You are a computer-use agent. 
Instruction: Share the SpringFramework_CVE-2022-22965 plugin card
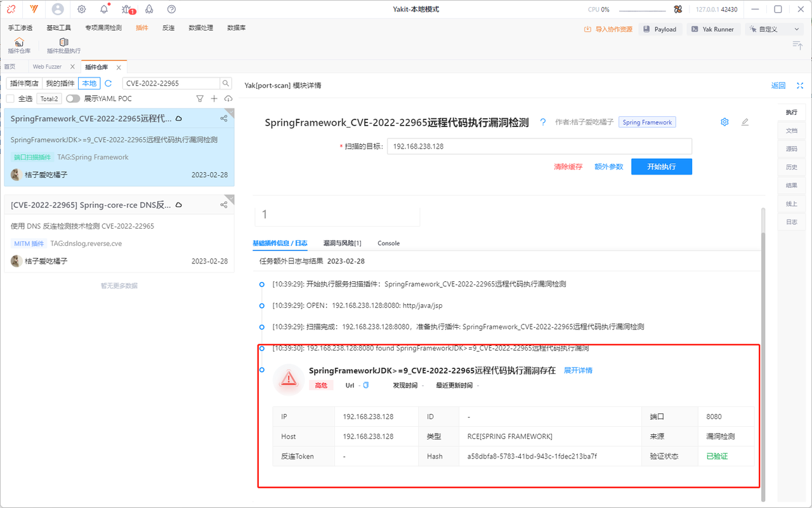tap(224, 119)
